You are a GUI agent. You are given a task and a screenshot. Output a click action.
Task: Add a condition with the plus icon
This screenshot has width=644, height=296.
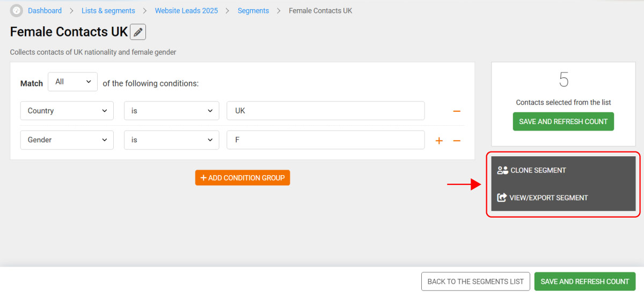439,140
